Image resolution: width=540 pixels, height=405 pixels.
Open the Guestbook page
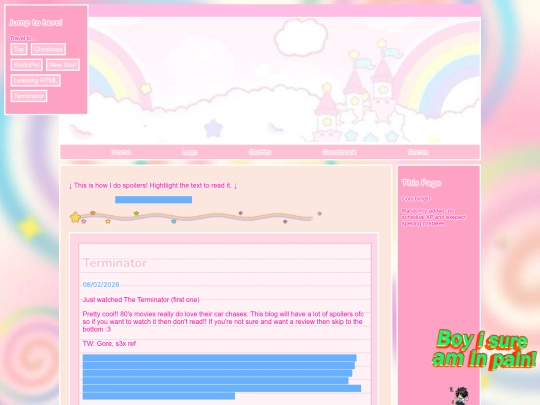click(x=339, y=152)
